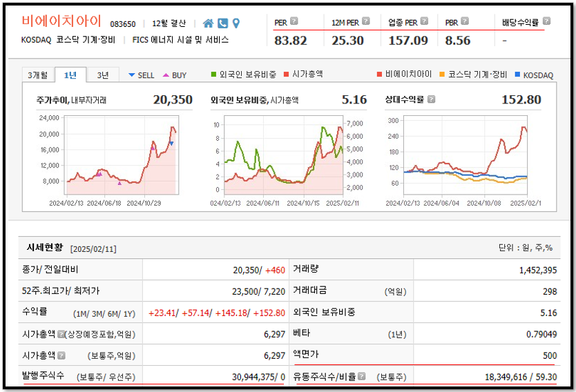Open help icon beside 유동주식수/비율
Screen dimensions: 576x392
[362, 376]
